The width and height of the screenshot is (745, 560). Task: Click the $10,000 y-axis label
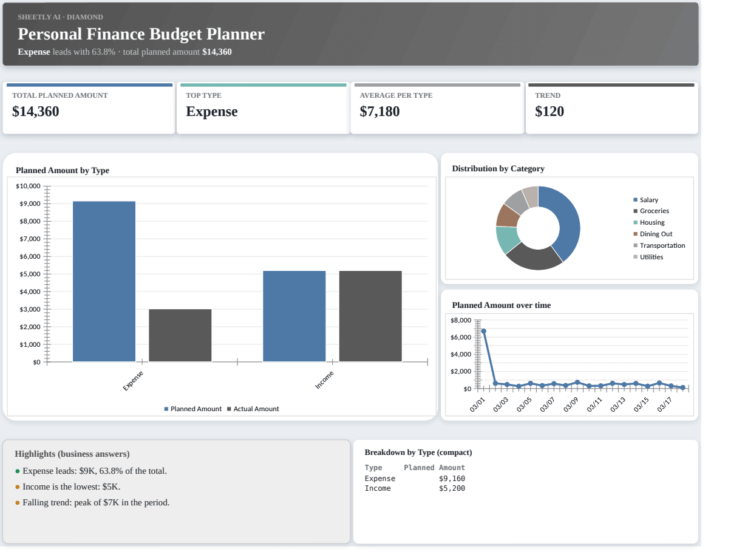(28, 186)
